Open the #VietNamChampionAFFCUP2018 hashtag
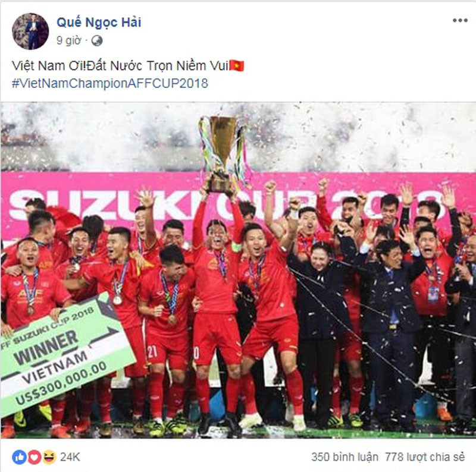The width and height of the screenshot is (476, 472). (x=110, y=83)
